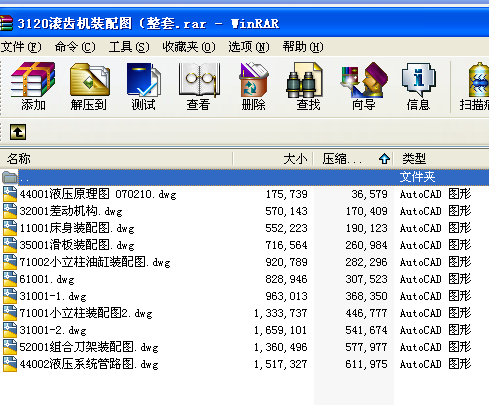Click the file icon of 52001组合刀架装配图.dwg

coord(10,347)
